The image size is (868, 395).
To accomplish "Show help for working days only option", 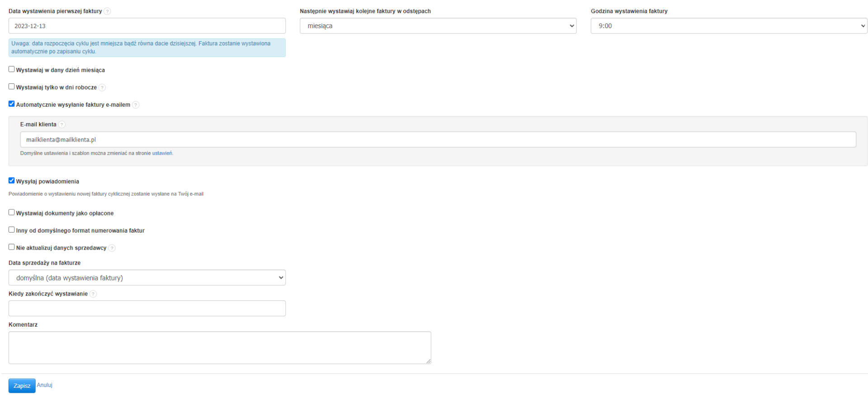I will [102, 88].
